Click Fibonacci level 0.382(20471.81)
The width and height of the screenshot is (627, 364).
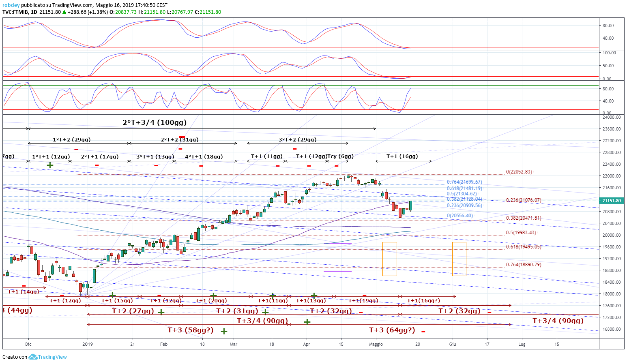[524, 218]
